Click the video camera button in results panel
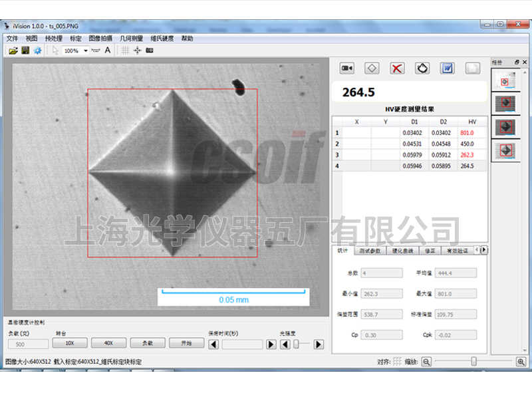Image resolution: width=532 pixels, height=397 pixels. click(x=346, y=68)
